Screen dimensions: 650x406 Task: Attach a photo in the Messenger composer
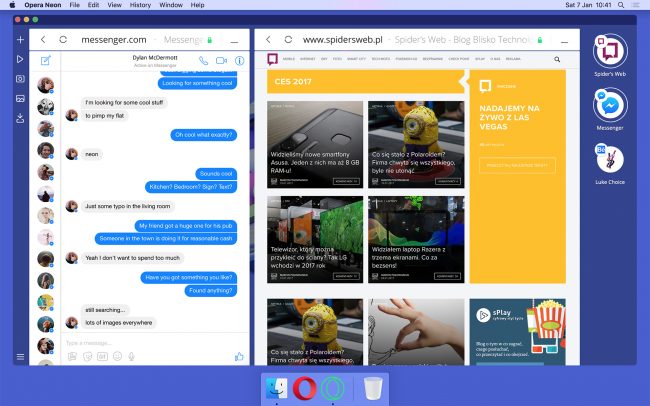click(x=72, y=356)
